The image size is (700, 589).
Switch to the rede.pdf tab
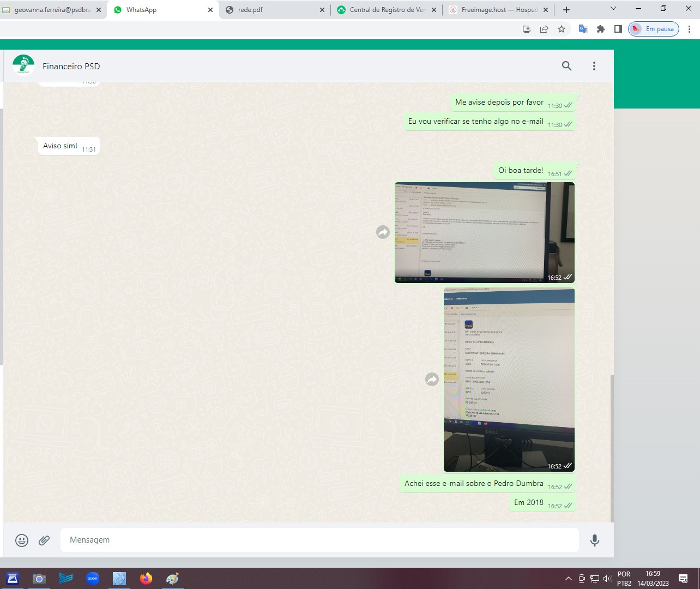point(275,10)
